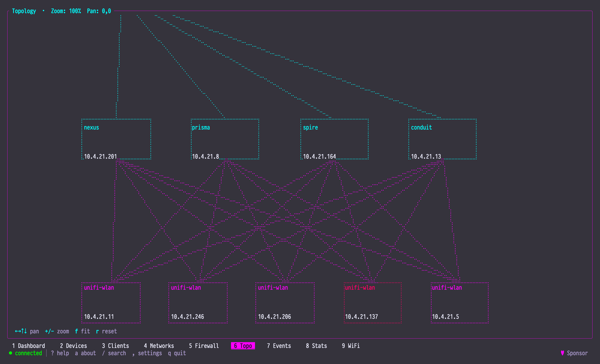Open the 1 Dashboard tab

click(28, 346)
